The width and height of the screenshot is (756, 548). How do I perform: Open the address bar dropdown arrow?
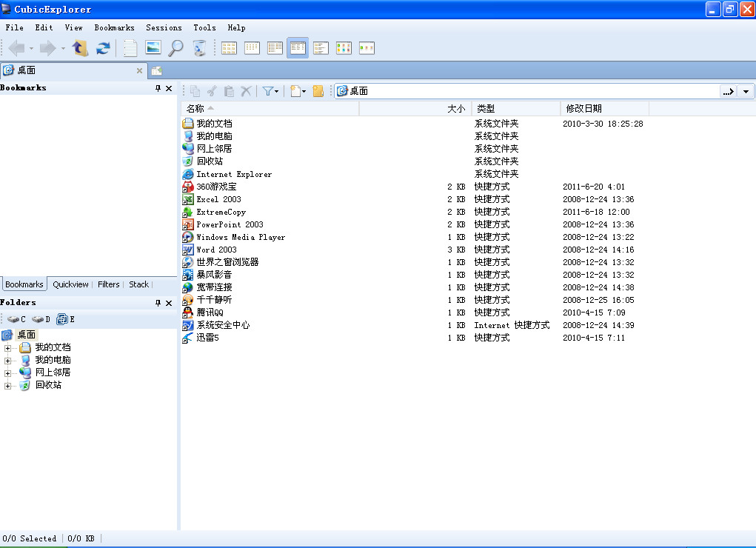[x=746, y=91]
